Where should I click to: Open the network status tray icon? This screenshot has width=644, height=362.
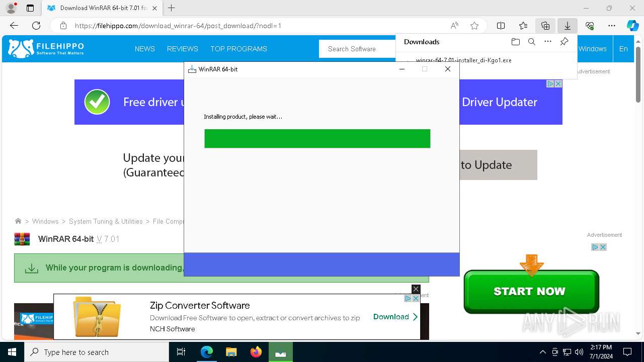tap(567, 352)
